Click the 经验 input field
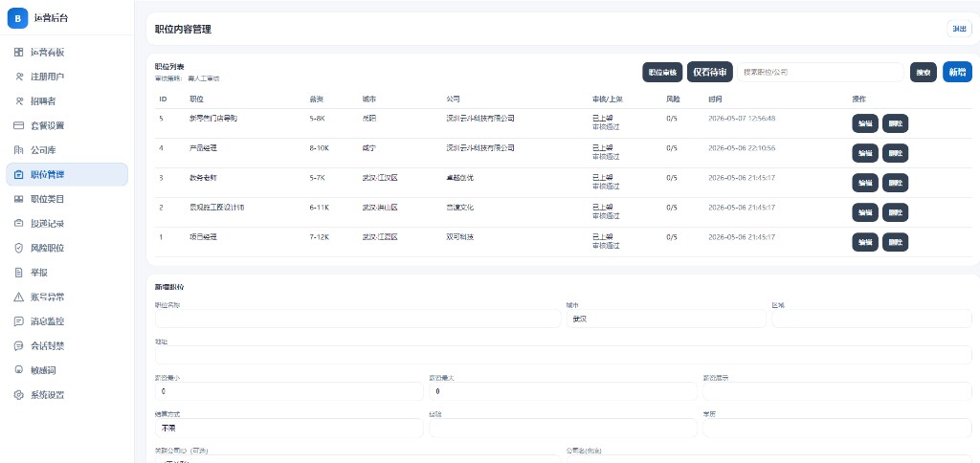Screen dimensions: 980x463 [x=563, y=428]
